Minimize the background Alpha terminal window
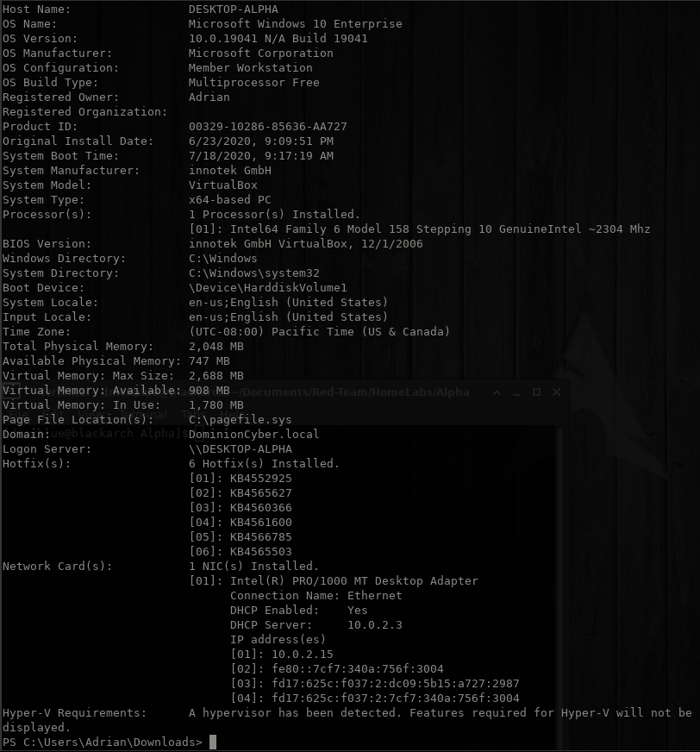 [517, 392]
